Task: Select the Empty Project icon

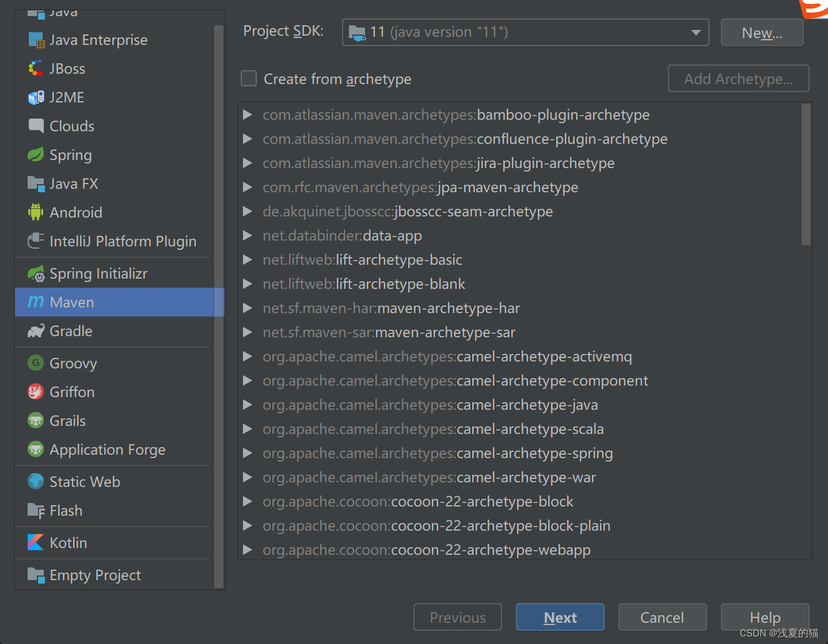Action: 36,575
